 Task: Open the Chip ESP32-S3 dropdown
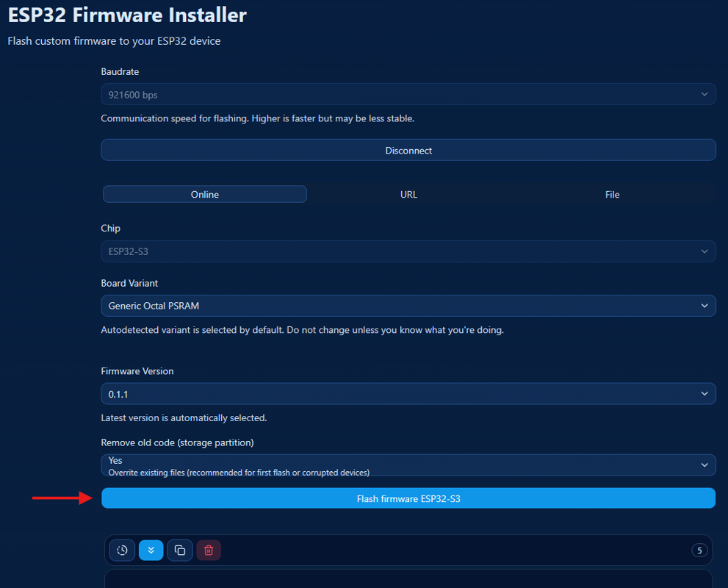(408, 251)
